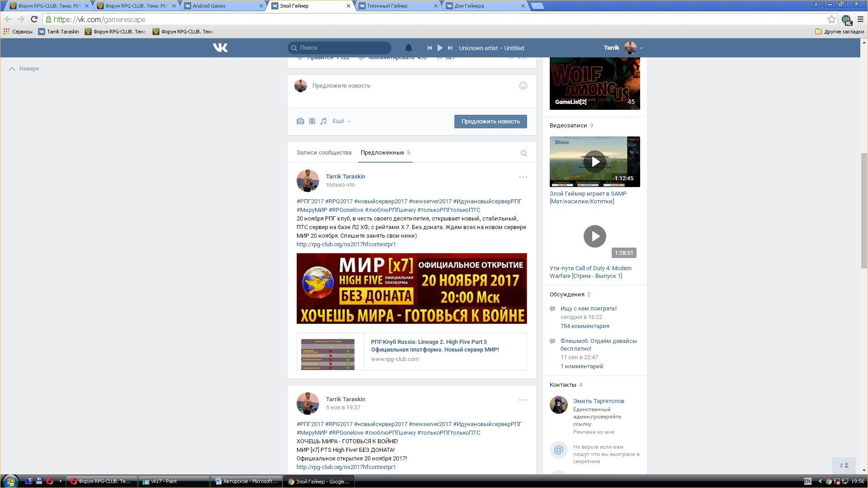The height and width of the screenshot is (488, 868).
Task: Play the SAMP video thumbnail 1:12:45
Action: pos(594,162)
